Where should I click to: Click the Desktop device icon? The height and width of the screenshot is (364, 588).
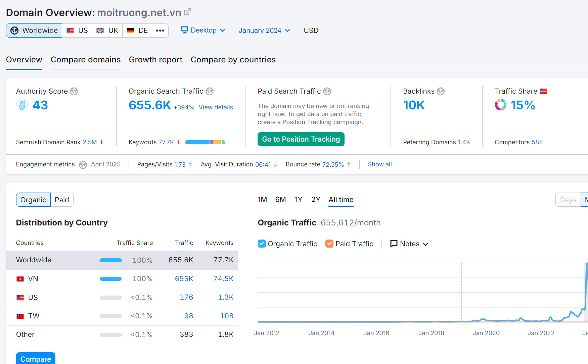coord(184,30)
